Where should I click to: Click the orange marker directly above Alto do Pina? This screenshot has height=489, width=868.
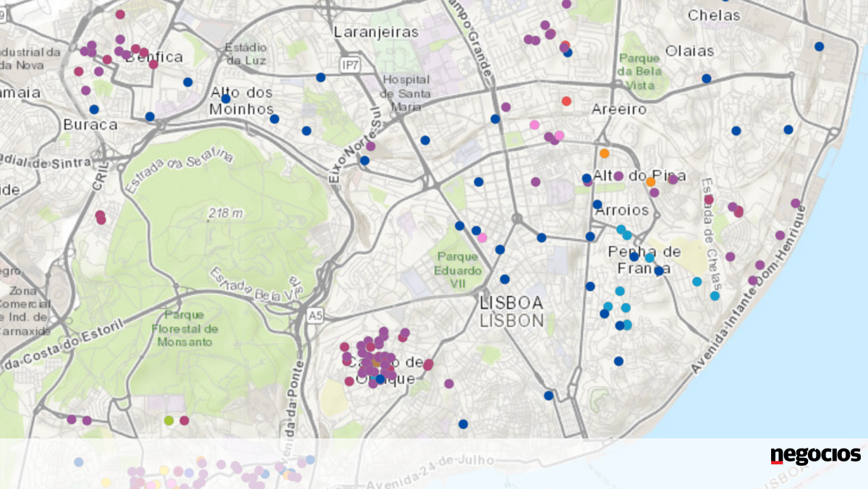[604, 153]
